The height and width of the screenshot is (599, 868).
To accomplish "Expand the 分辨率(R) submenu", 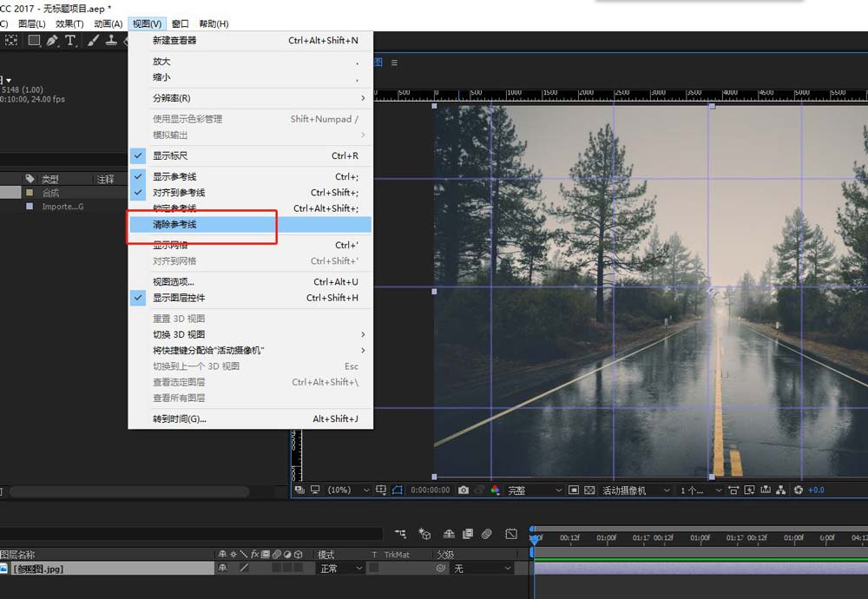I will tap(251, 98).
